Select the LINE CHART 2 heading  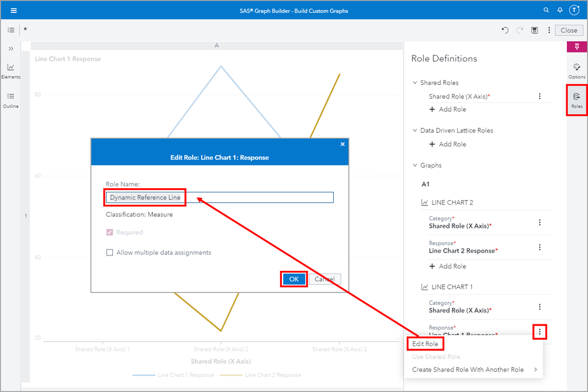pos(452,202)
